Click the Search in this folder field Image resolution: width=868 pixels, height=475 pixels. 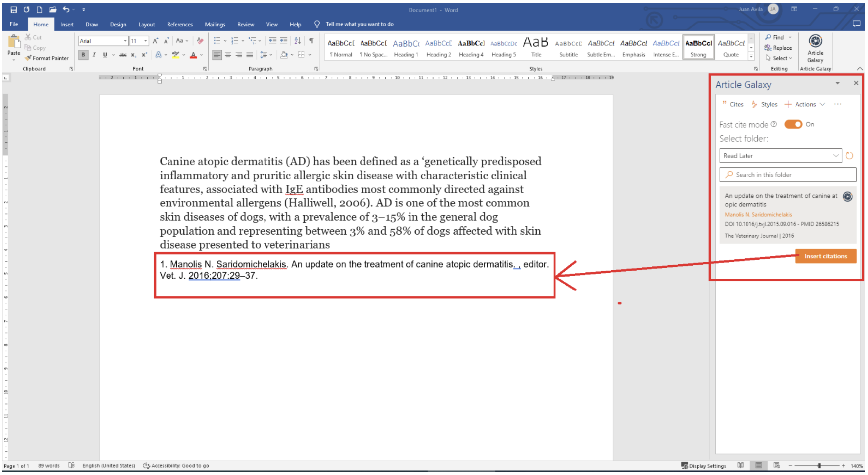tap(788, 175)
